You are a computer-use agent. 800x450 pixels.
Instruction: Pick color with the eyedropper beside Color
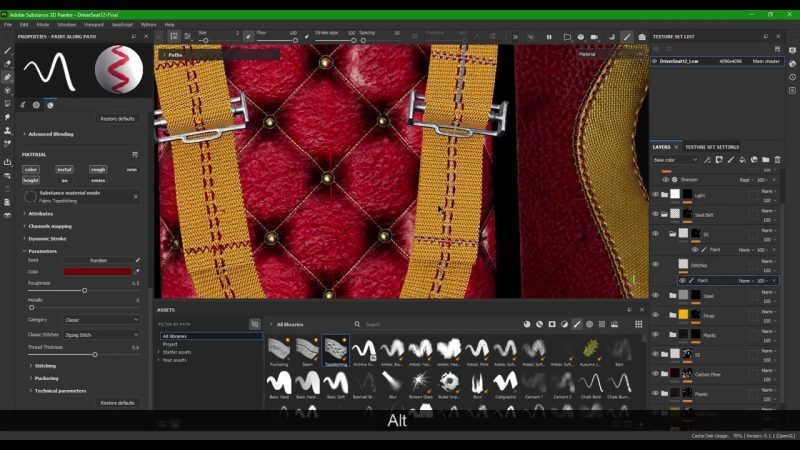(137, 271)
